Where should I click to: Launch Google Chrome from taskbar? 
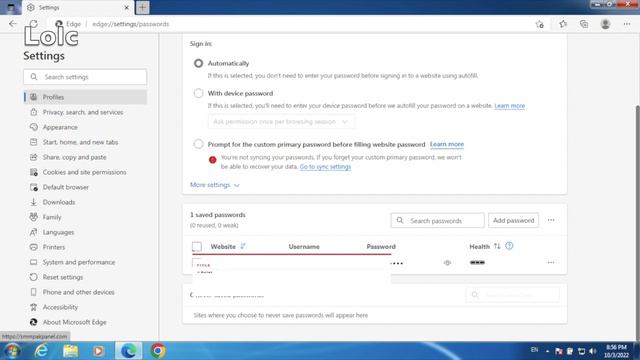pos(158,351)
